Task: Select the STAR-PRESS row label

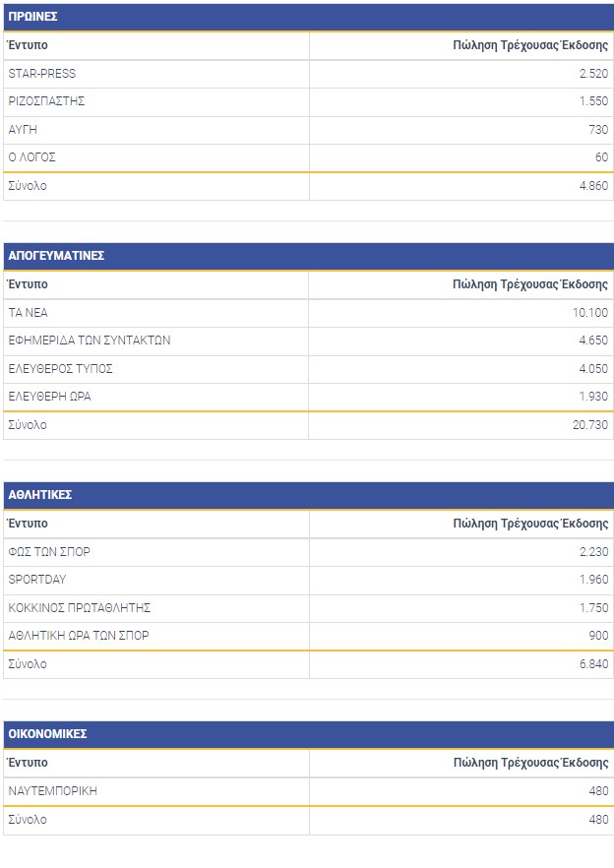Action: tap(41, 74)
